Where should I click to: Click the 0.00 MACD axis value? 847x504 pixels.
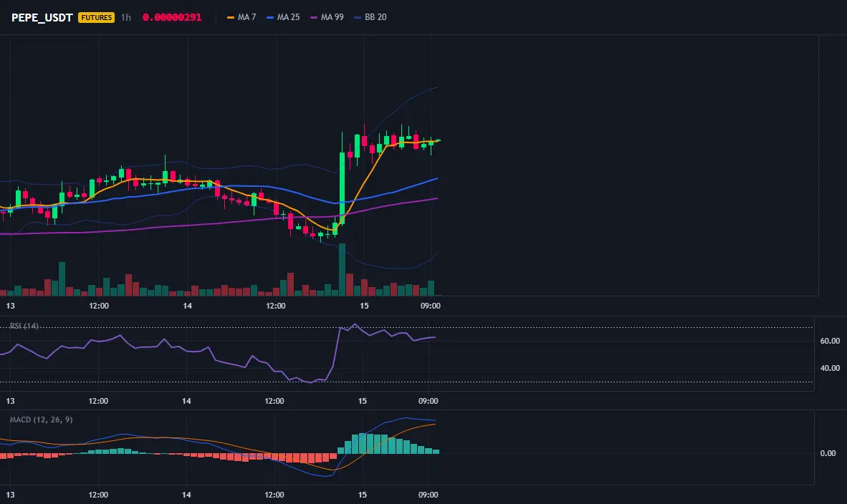828,453
